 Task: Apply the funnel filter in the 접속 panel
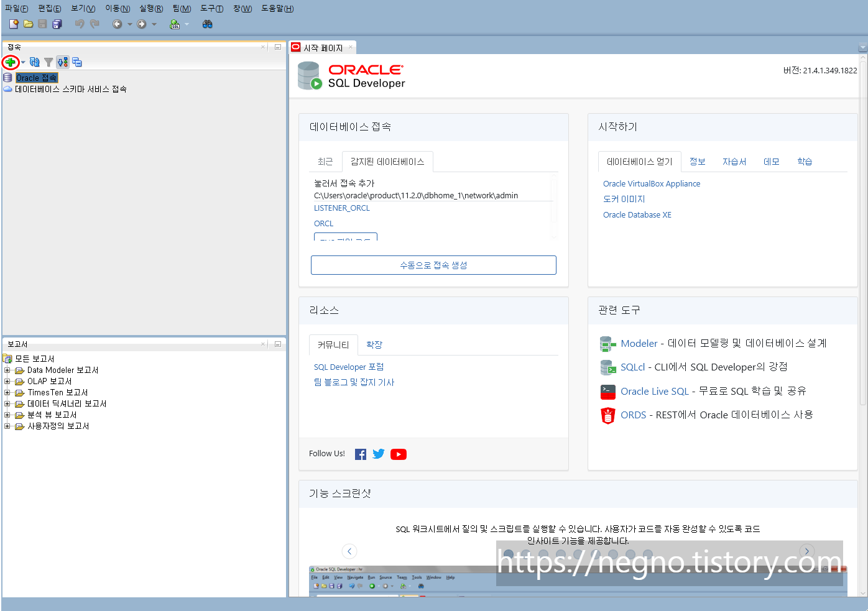pyautogui.click(x=48, y=62)
